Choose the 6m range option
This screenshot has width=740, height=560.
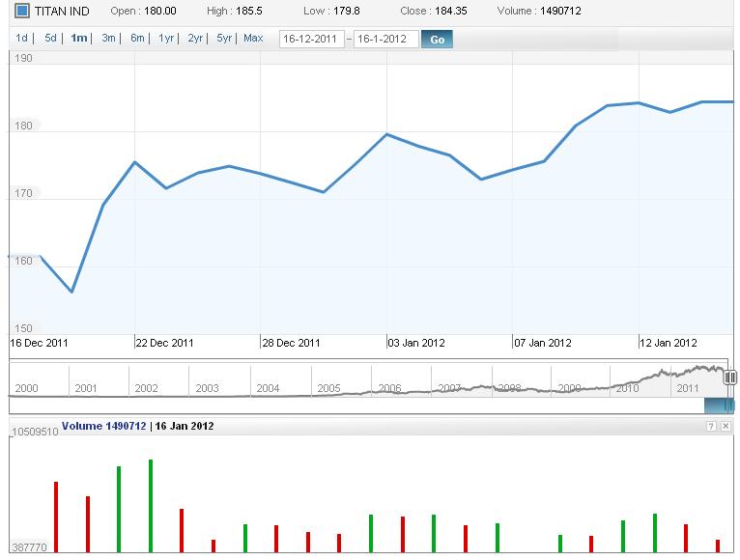(137, 39)
